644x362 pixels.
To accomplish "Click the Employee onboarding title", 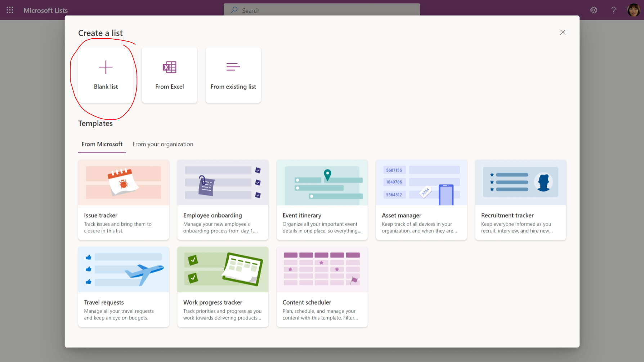I will click(x=213, y=215).
